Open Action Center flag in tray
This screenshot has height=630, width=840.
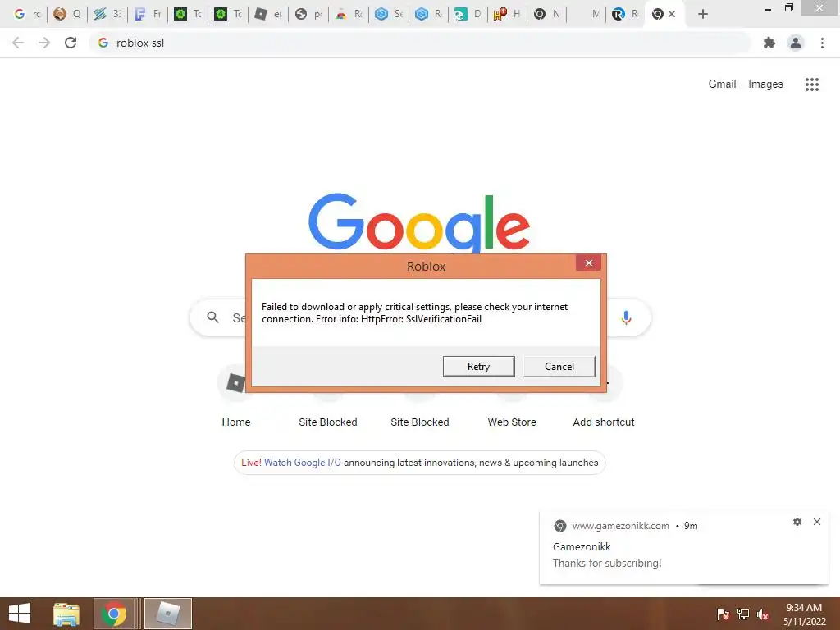tap(723, 614)
